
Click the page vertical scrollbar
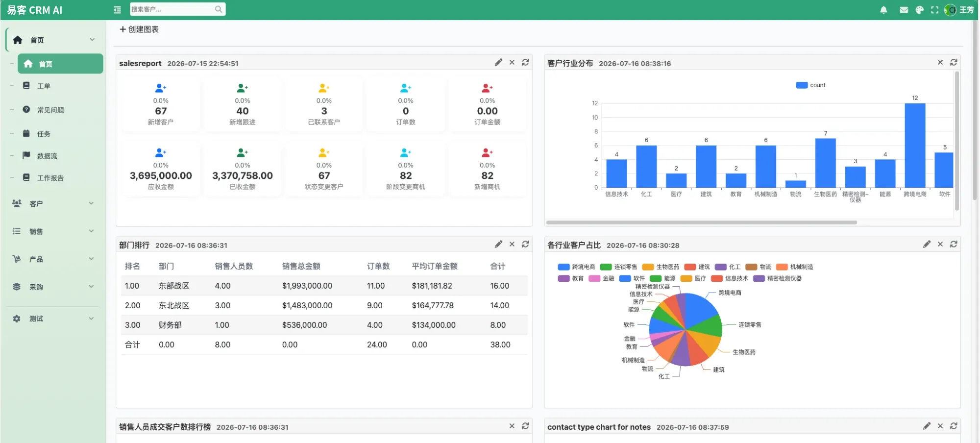[975, 110]
